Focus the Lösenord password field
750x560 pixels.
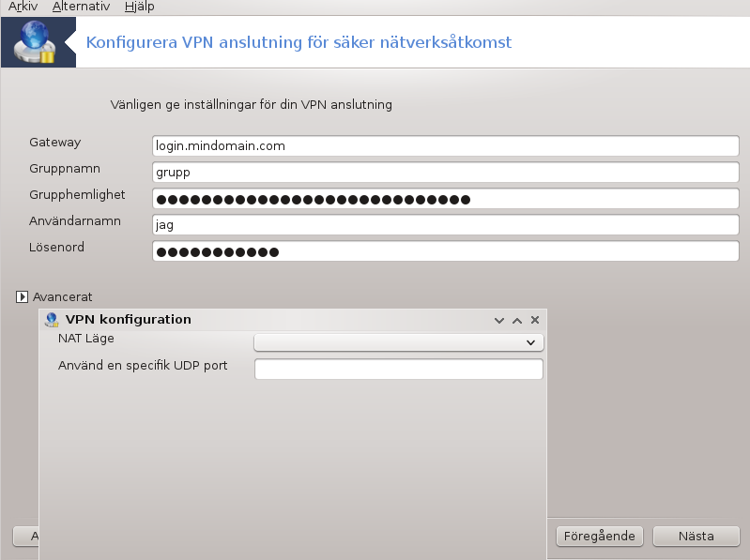446,250
